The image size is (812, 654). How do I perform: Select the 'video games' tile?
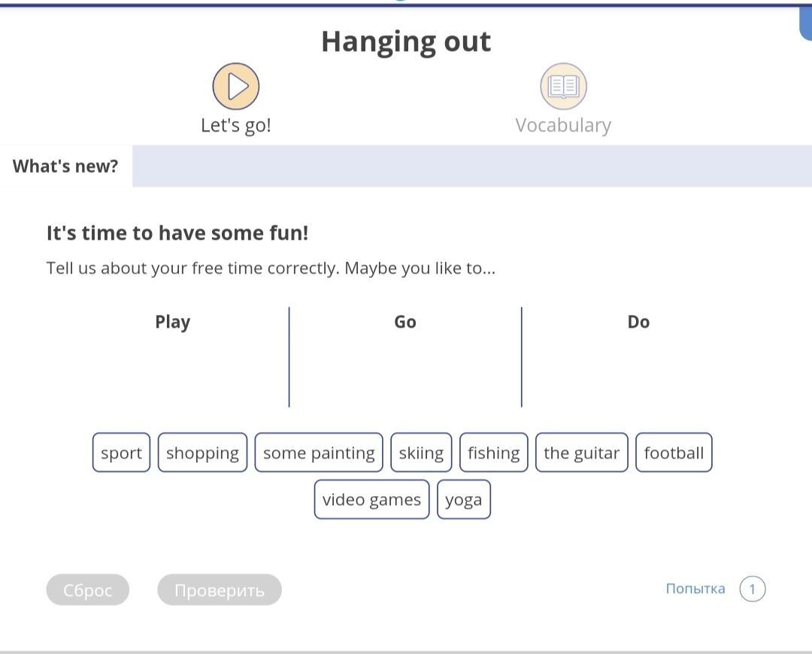pos(371,499)
